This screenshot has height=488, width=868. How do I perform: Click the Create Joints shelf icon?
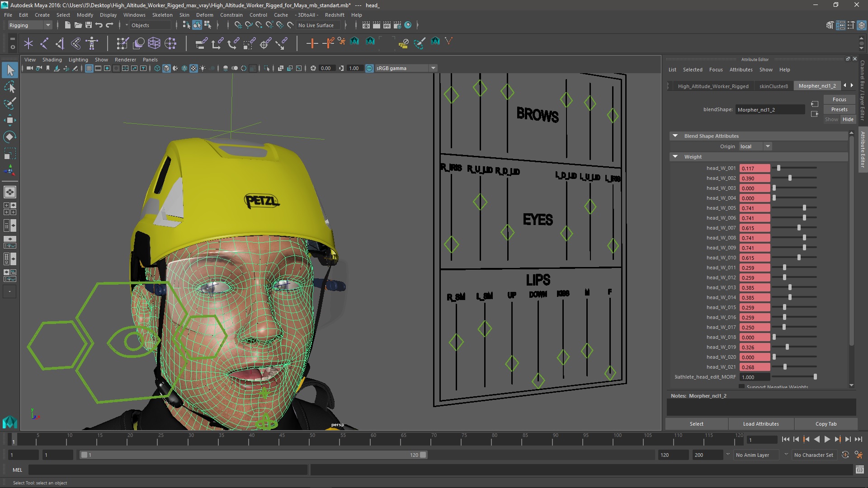click(x=44, y=43)
